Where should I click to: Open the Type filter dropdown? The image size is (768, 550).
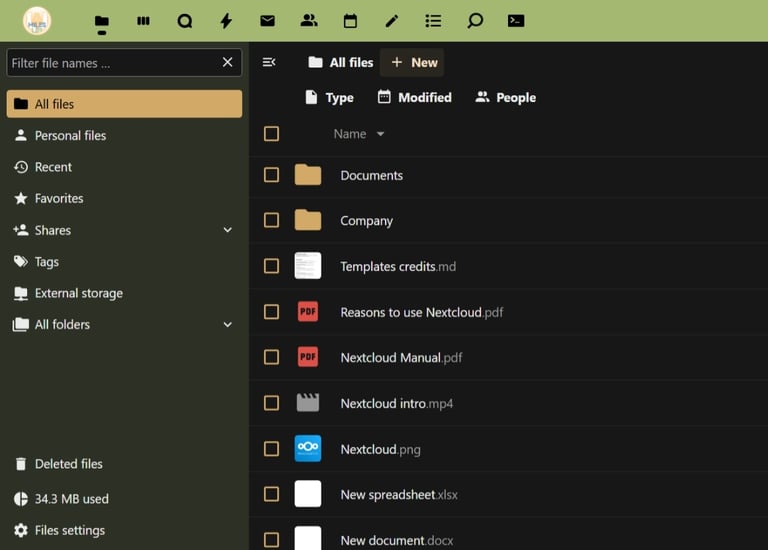tap(329, 97)
